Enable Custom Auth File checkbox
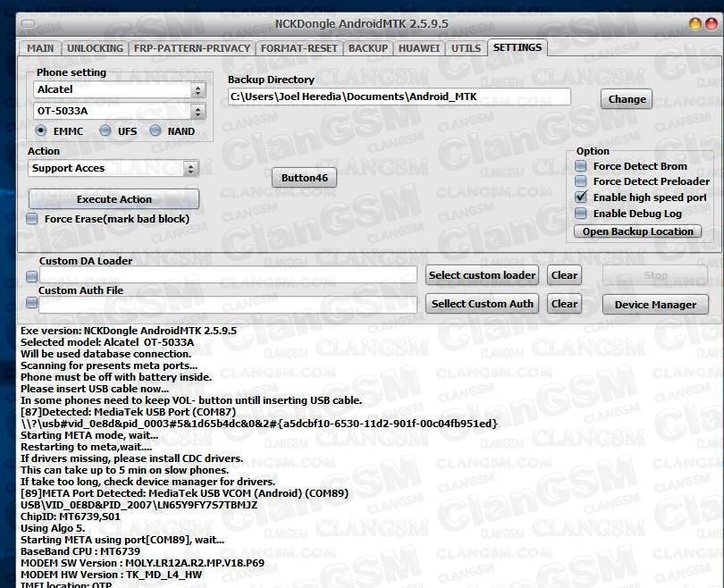 point(32,303)
